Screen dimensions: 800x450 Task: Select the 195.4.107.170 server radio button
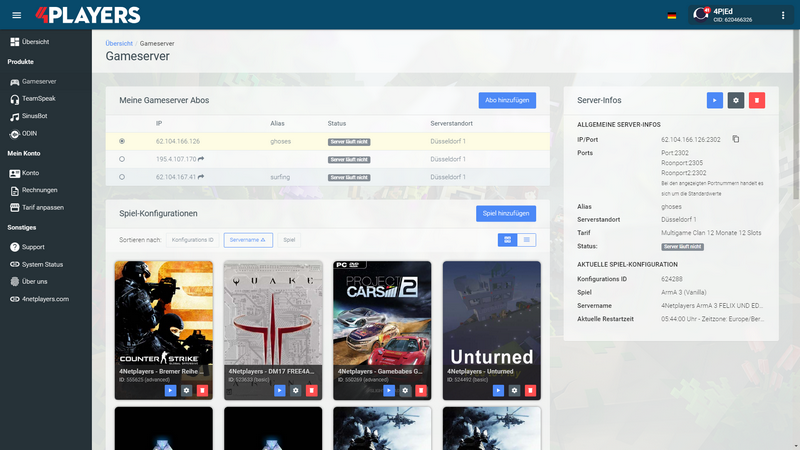(x=122, y=159)
